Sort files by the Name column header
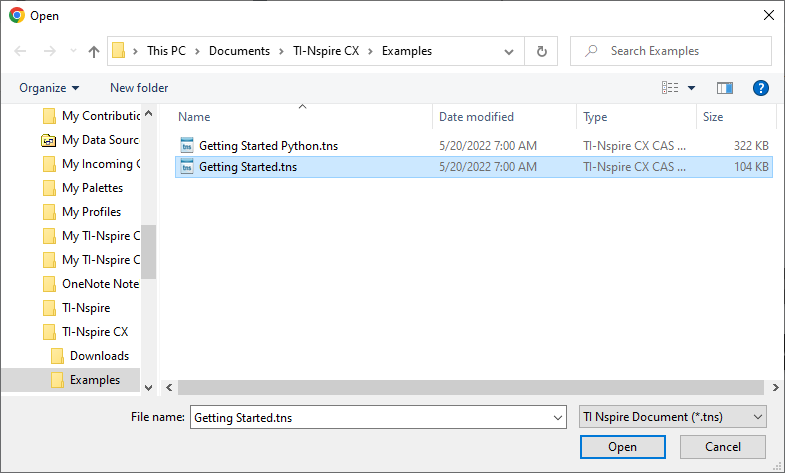 195,117
